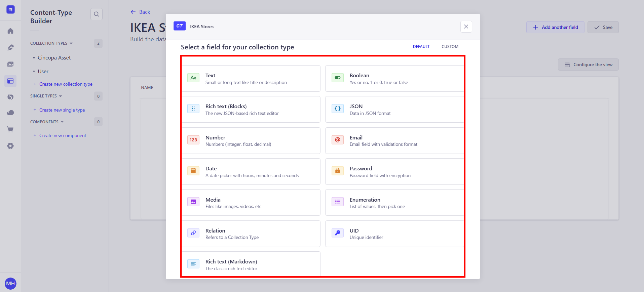Click the Enumeration list icon
Screen dimensions: 644x292
[x=338, y=202]
